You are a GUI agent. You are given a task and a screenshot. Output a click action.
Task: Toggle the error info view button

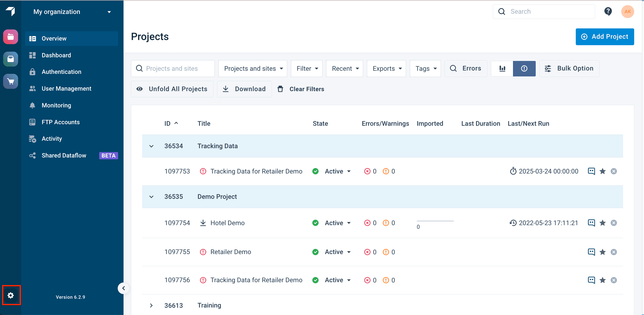tap(524, 68)
